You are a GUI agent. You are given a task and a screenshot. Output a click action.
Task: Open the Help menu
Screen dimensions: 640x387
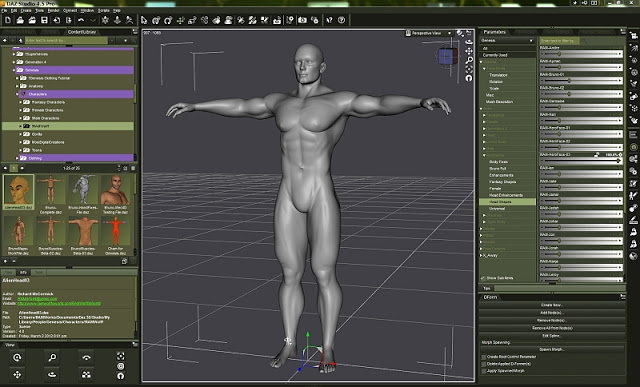tap(116, 10)
